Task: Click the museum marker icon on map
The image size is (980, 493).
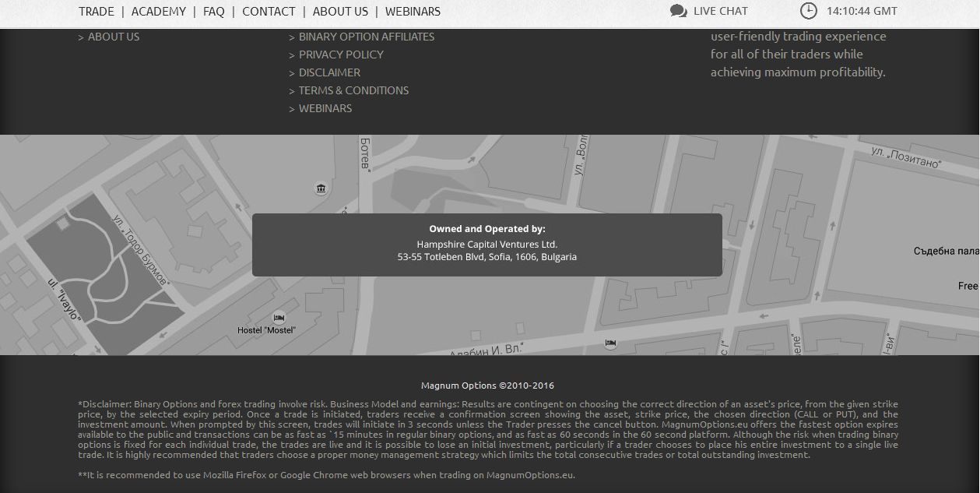Action: pos(321,188)
